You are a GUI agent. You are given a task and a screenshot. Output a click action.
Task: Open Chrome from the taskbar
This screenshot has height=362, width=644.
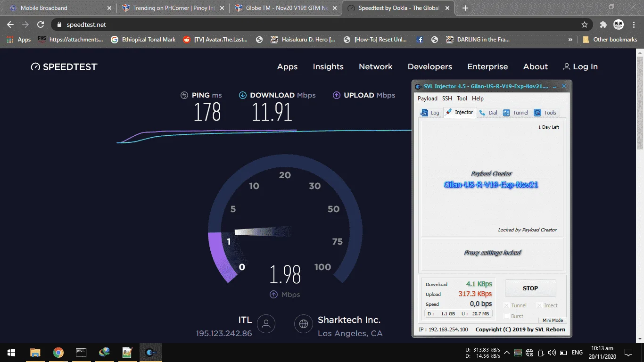58,353
